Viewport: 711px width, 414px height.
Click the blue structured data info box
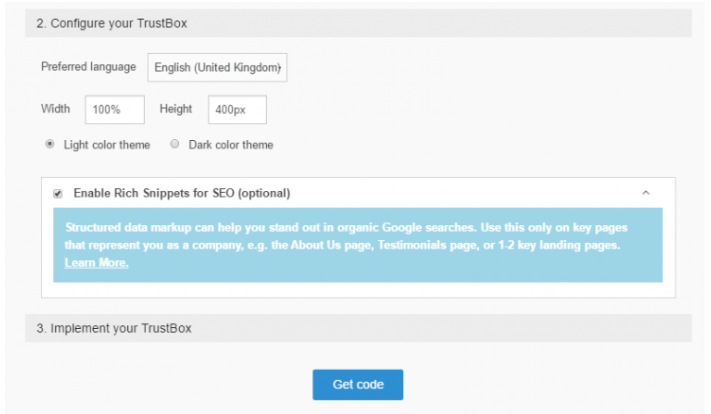tap(358, 245)
